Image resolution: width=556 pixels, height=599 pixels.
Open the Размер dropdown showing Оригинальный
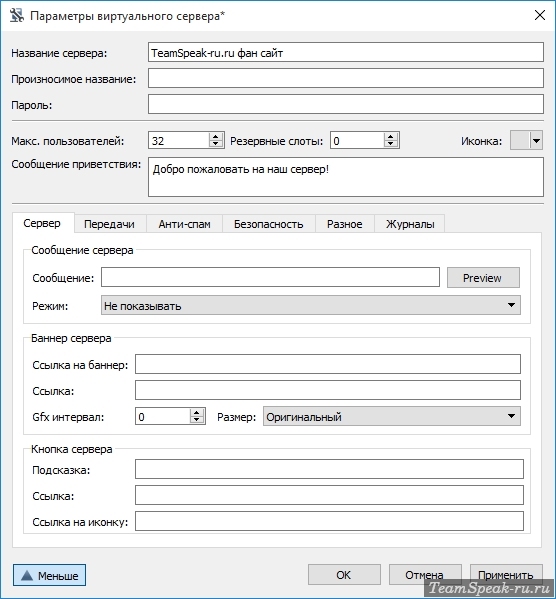tap(392, 416)
